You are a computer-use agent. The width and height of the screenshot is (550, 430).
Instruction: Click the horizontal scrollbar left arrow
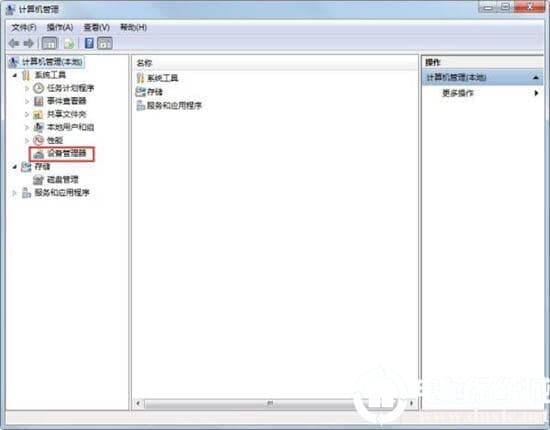pos(138,403)
